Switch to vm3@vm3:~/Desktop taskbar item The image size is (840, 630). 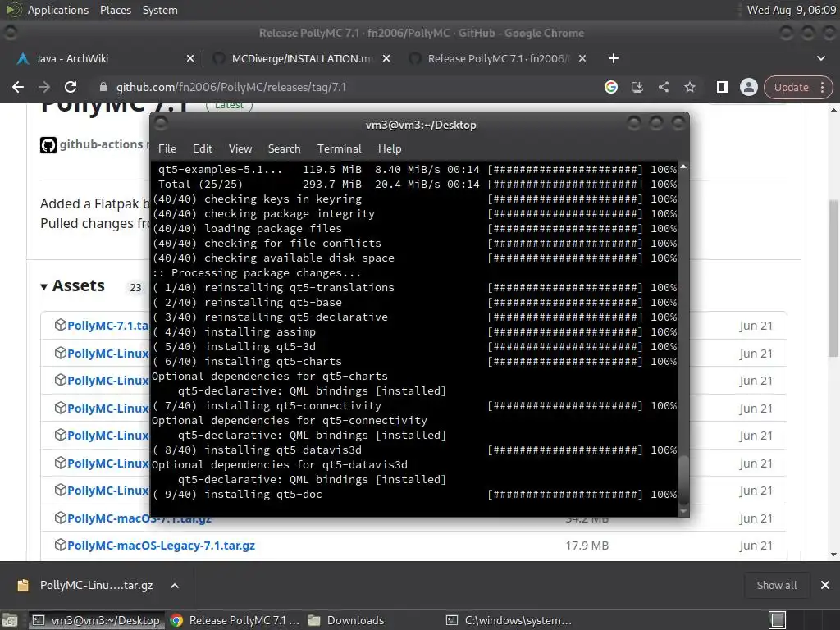pos(95,620)
